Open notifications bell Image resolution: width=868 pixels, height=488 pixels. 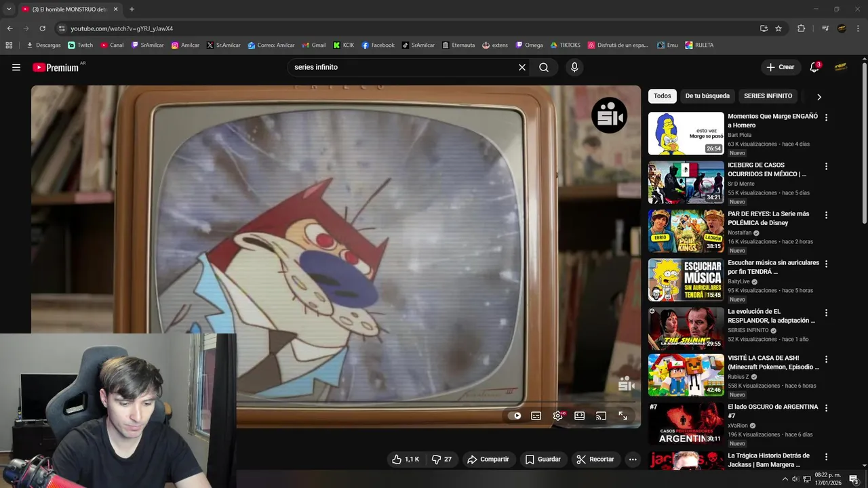coord(814,67)
